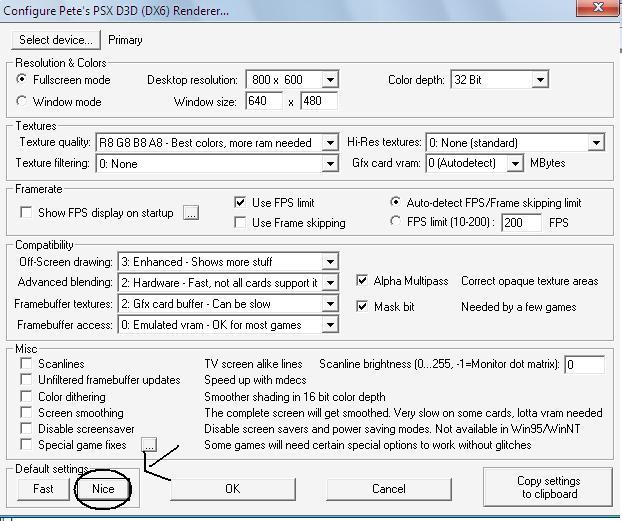
Task: Open Texture filtering dropdown
Action: (217, 163)
